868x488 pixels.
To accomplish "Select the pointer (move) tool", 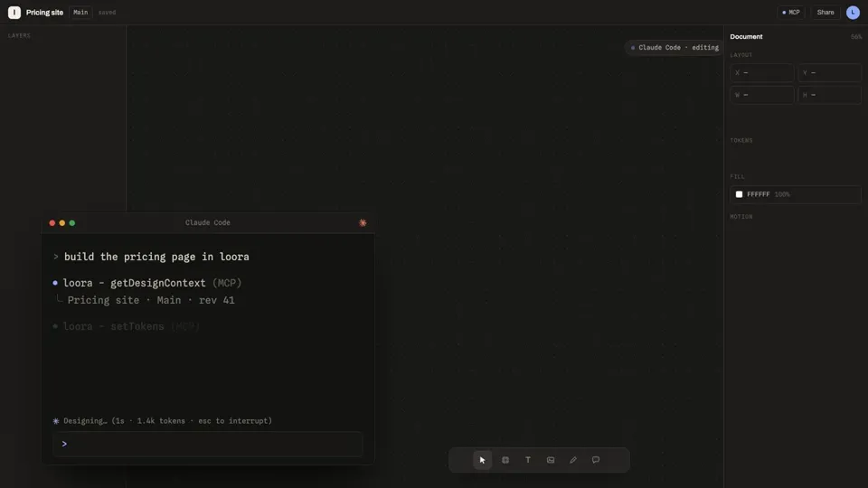I will [482, 460].
